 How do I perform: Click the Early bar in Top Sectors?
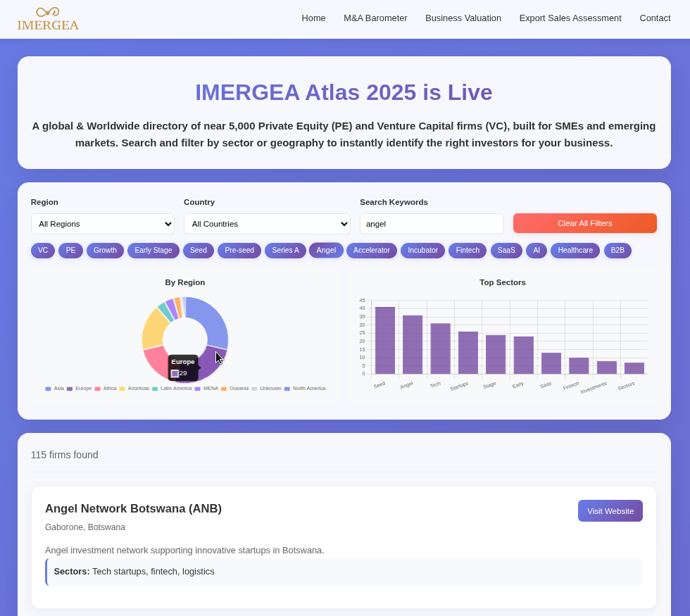(x=524, y=355)
